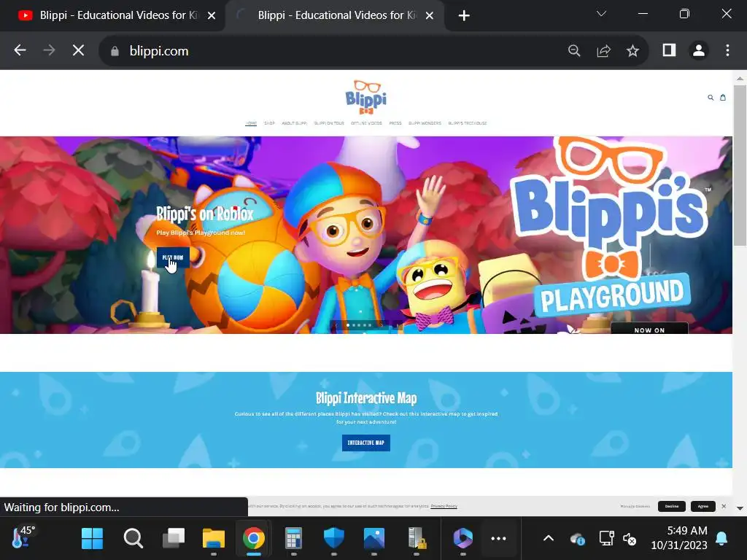Open the About Blippi menu item

[295, 123]
